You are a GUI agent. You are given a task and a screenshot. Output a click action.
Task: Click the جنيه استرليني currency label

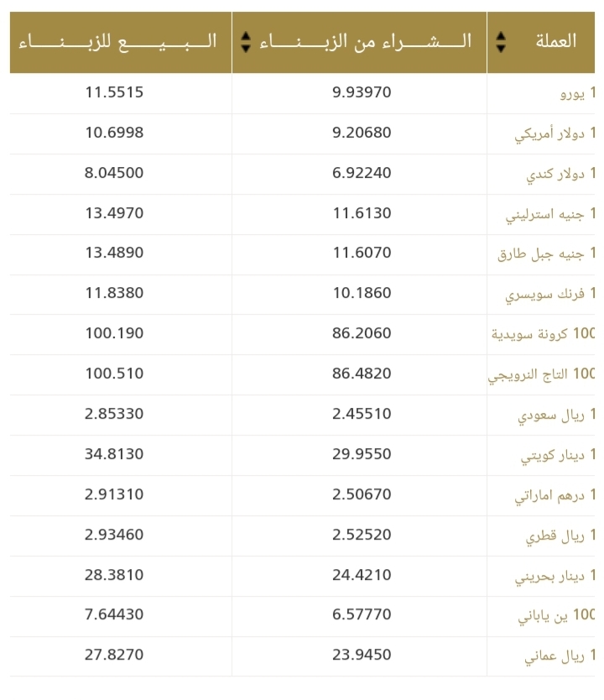tap(550, 214)
